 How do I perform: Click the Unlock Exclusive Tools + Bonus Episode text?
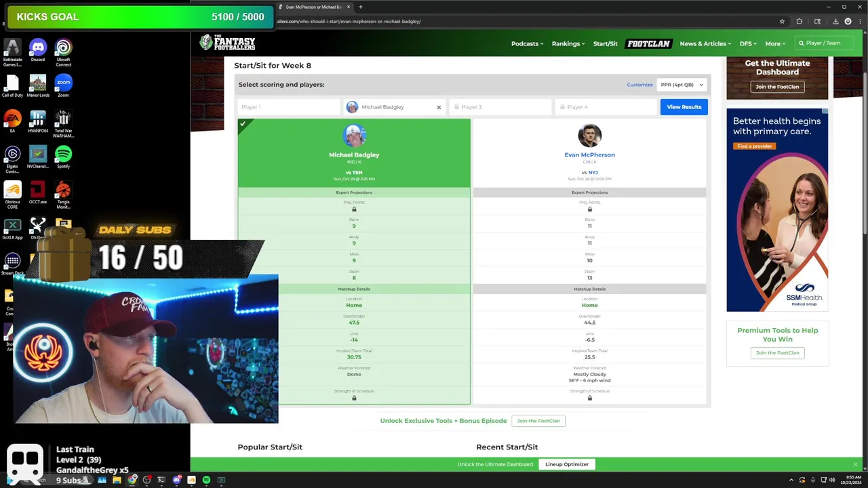pos(443,421)
